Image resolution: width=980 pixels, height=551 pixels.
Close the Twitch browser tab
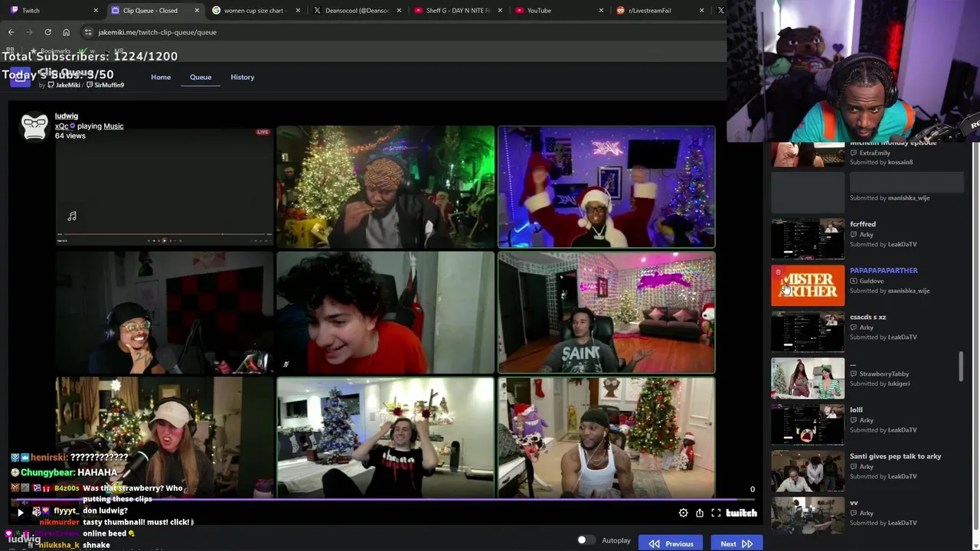96,11
